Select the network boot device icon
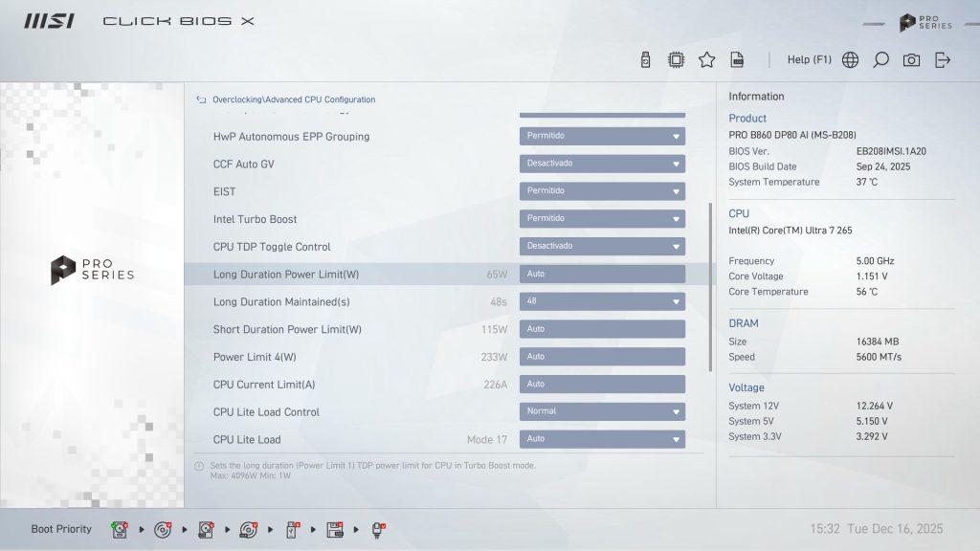The height and width of the screenshot is (551, 980). (x=378, y=530)
